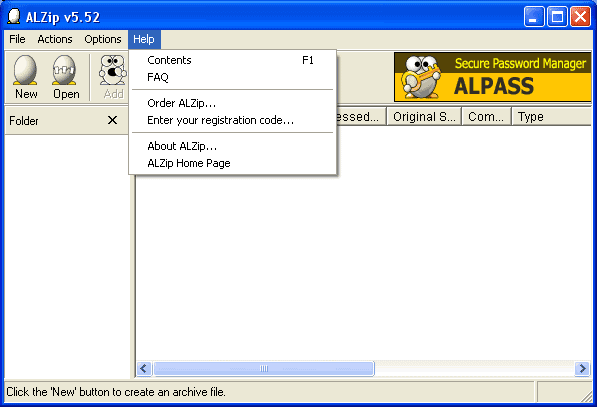This screenshot has height=407, width=597.
Task: Click the Open archive egg icon
Action: click(x=64, y=70)
